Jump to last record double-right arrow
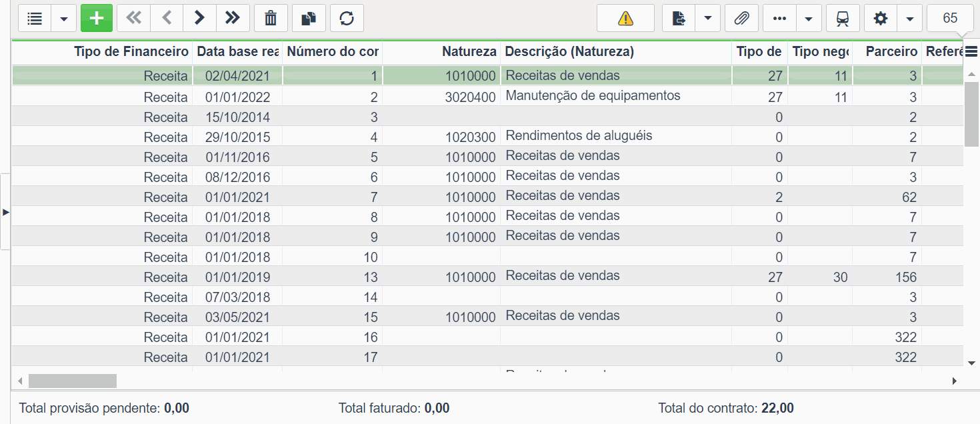The width and height of the screenshot is (980, 424). 233,18
